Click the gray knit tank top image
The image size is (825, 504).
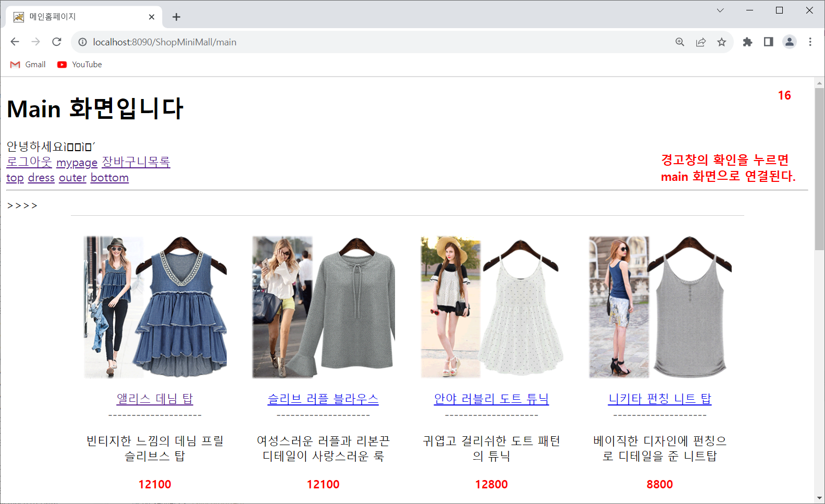(660, 307)
